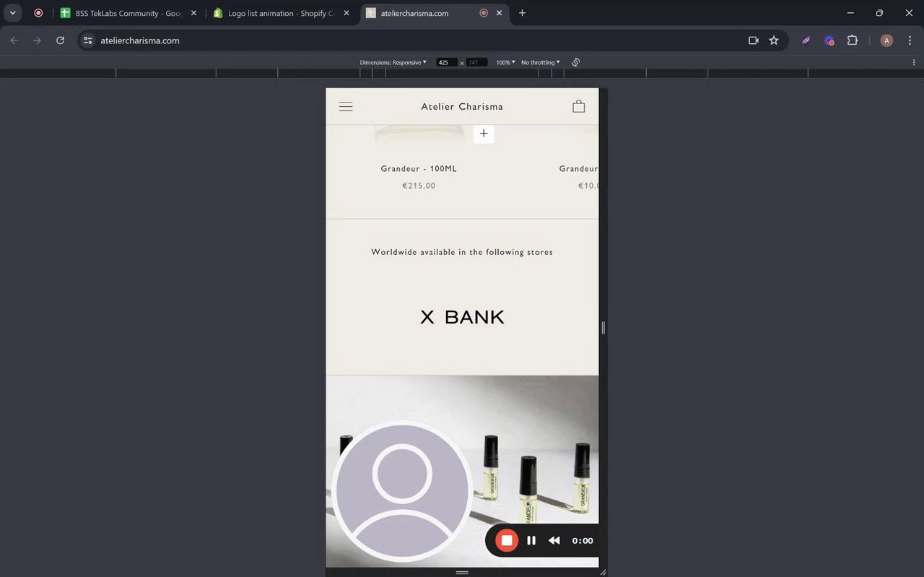Open the Grandeur - 100ML product link
Screen dimensions: 924x577
tap(419, 168)
